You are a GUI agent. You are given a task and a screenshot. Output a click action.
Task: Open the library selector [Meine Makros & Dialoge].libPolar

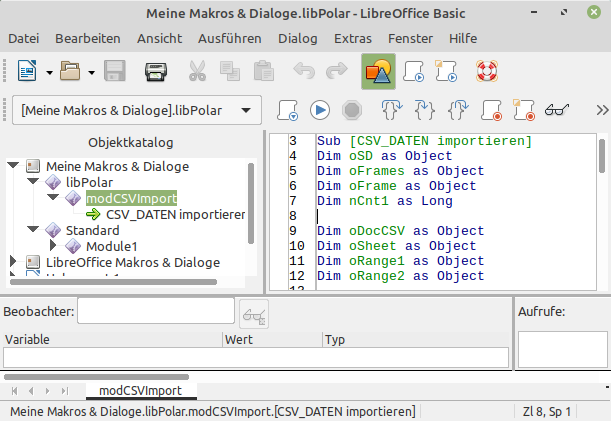tap(137, 110)
